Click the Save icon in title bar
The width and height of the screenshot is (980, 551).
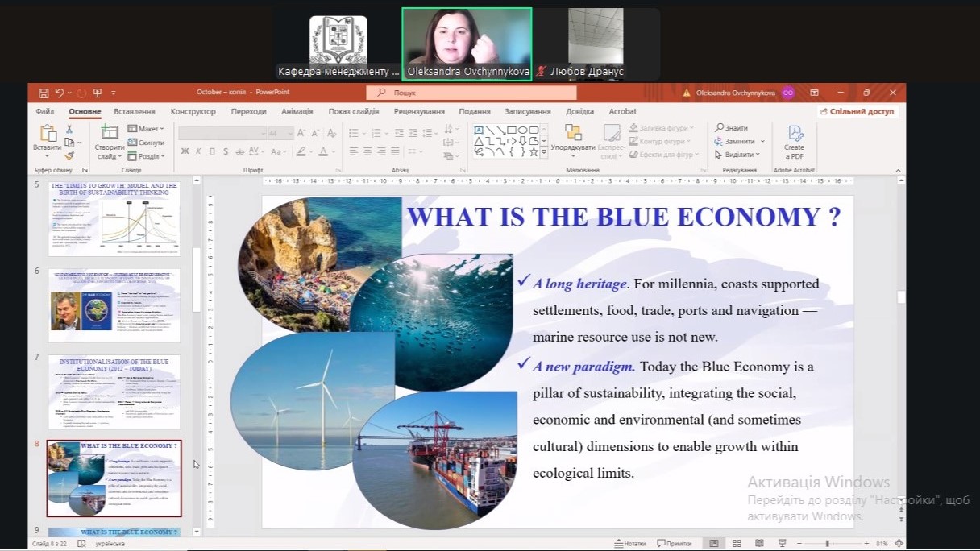44,93
